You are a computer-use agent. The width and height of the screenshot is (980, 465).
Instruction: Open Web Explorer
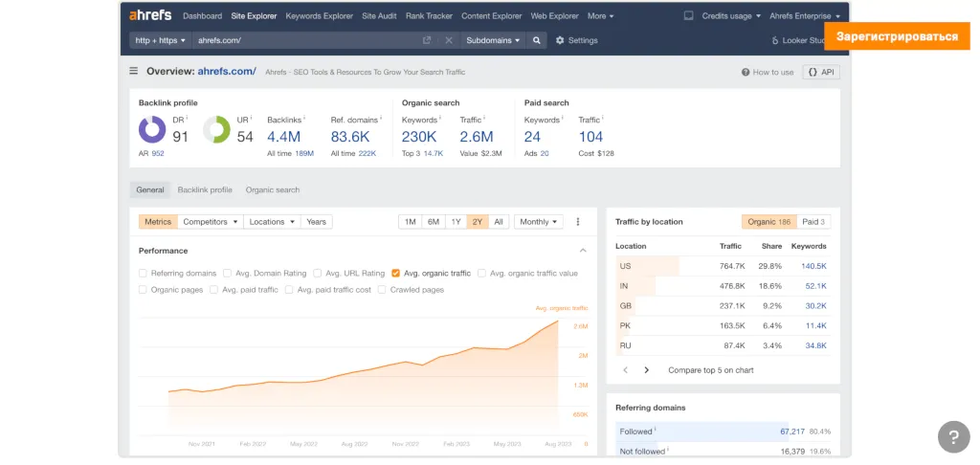(x=555, y=15)
